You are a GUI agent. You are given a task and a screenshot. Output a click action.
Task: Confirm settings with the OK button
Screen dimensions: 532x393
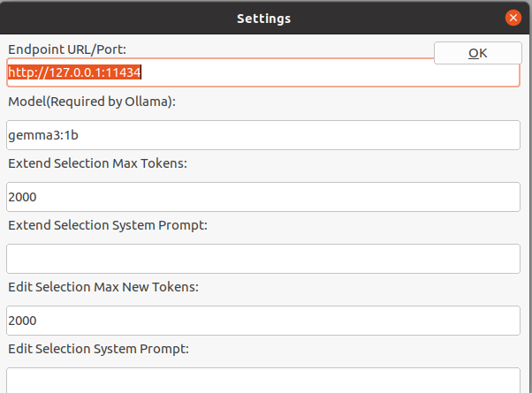coord(478,53)
